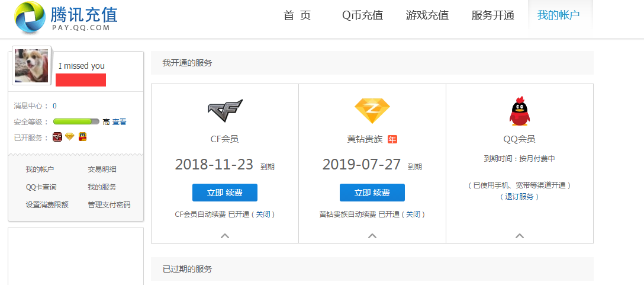Click 已过期的服务 section header

pos(187,270)
